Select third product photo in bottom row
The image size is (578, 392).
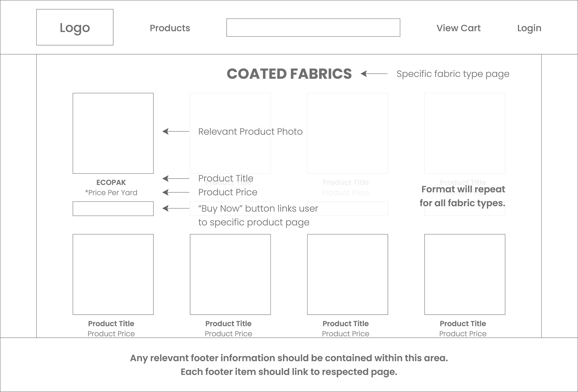[347, 274]
